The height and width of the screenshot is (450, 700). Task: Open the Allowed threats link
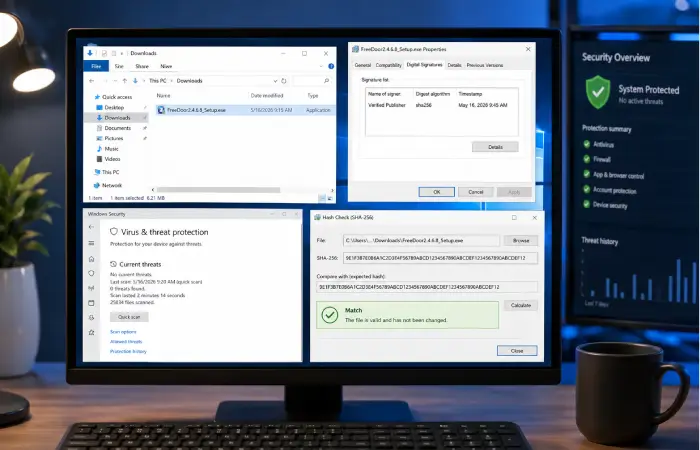pos(126,342)
